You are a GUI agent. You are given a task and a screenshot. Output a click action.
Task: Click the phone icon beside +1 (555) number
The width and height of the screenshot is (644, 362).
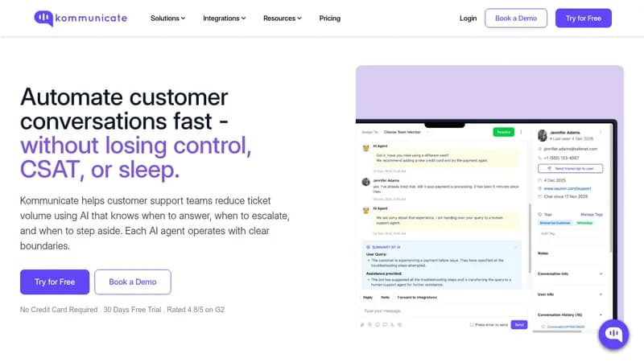(540, 158)
